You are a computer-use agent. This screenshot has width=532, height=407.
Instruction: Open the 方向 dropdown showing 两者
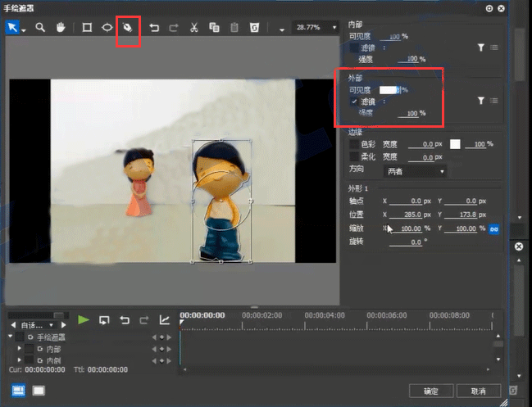click(x=416, y=171)
